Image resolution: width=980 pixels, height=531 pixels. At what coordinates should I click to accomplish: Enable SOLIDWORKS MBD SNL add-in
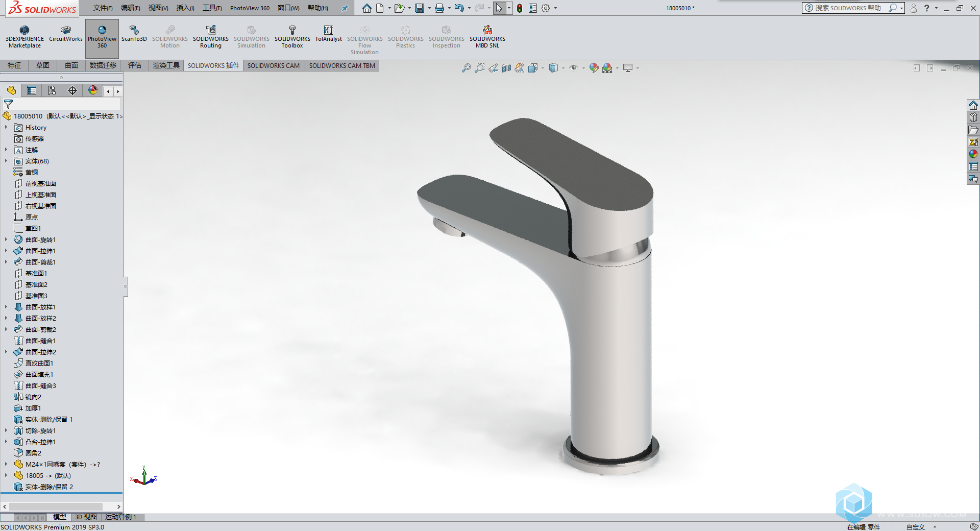(487, 37)
